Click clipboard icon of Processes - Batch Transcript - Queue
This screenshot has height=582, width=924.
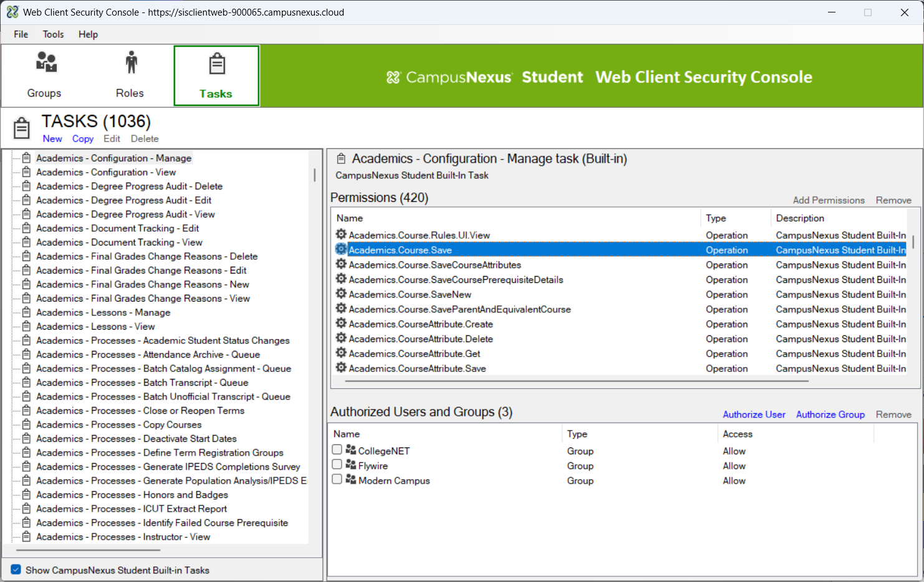coord(26,382)
